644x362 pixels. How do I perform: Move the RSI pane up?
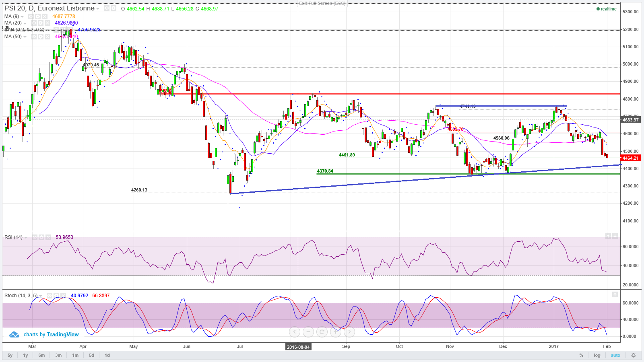pos(608,236)
